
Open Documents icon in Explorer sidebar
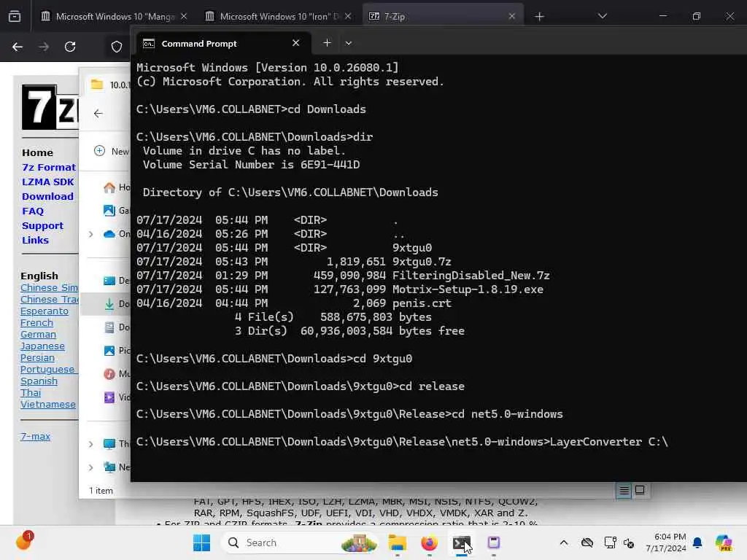pyautogui.click(x=109, y=327)
